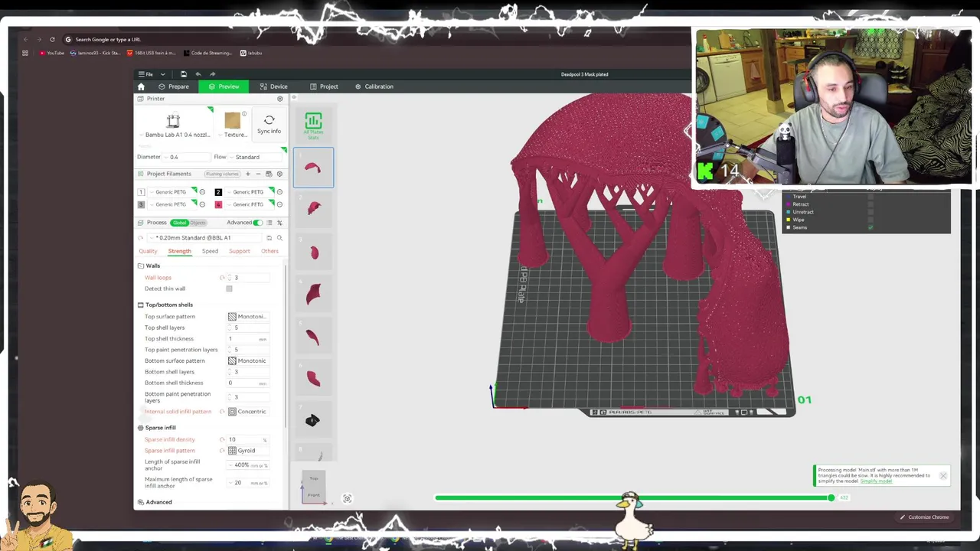The image size is (980, 551).
Task: Click Customize Chrome button
Action: click(924, 517)
